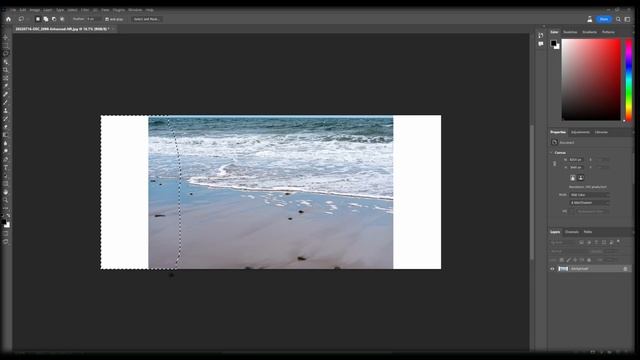Open the workspace switcher icon
Screen dimensions: 640x360
(627, 19)
